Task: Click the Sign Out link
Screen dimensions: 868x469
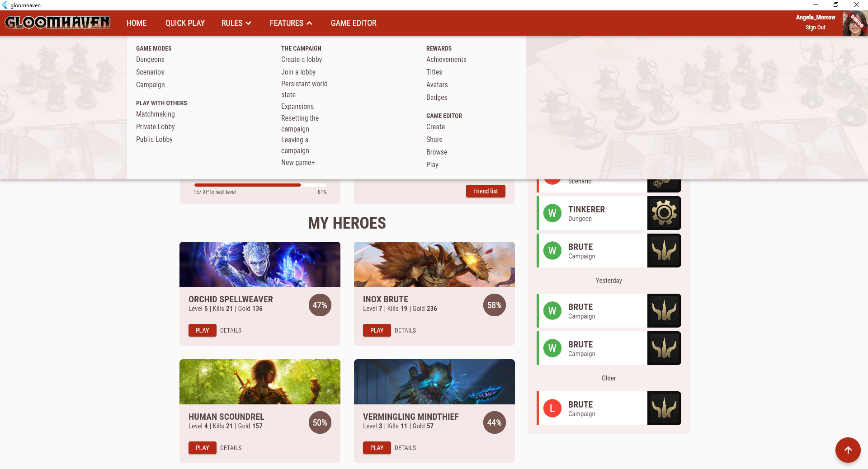Action: (815, 27)
